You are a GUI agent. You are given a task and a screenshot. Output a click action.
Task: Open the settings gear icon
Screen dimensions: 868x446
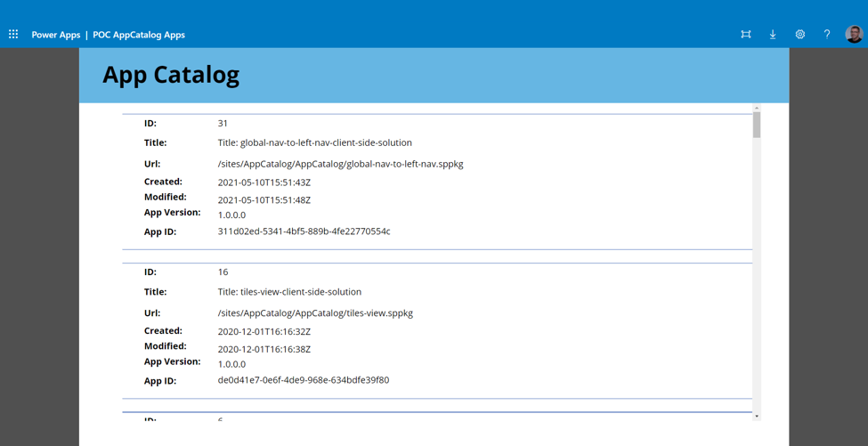point(799,35)
